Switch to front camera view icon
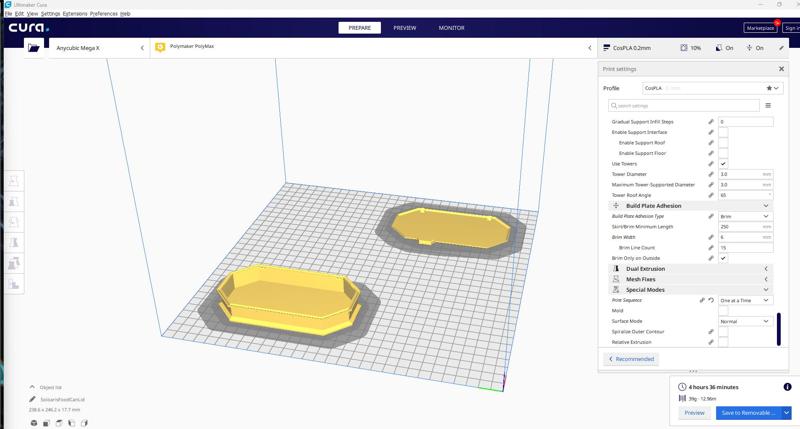The width and height of the screenshot is (800, 429). tap(46, 423)
